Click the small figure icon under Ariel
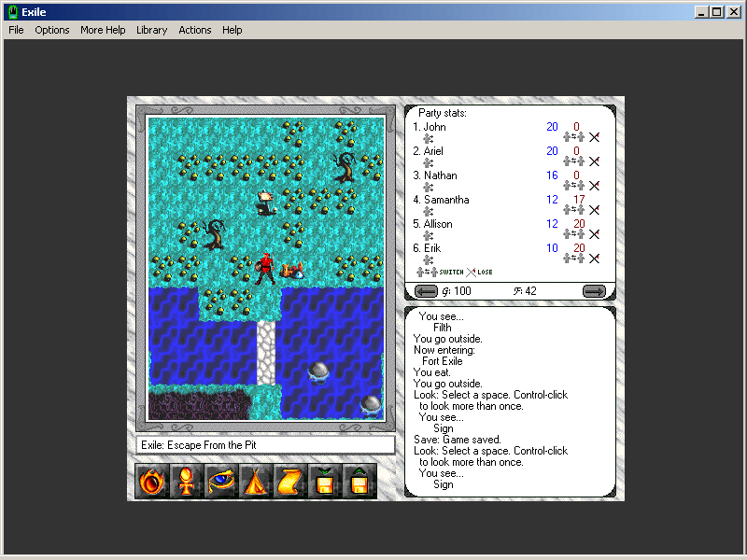This screenshot has height=560, width=747. pos(429,163)
